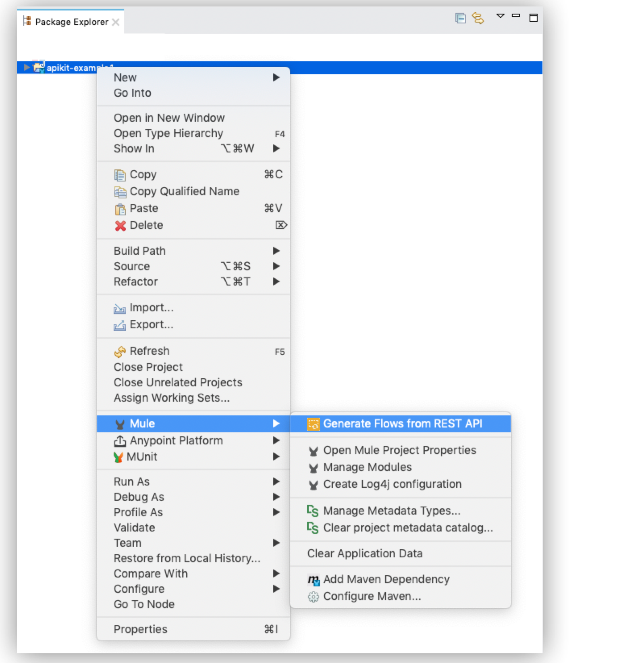Close the Package Explorer tab
The image size is (644, 663).
click(116, 22)
